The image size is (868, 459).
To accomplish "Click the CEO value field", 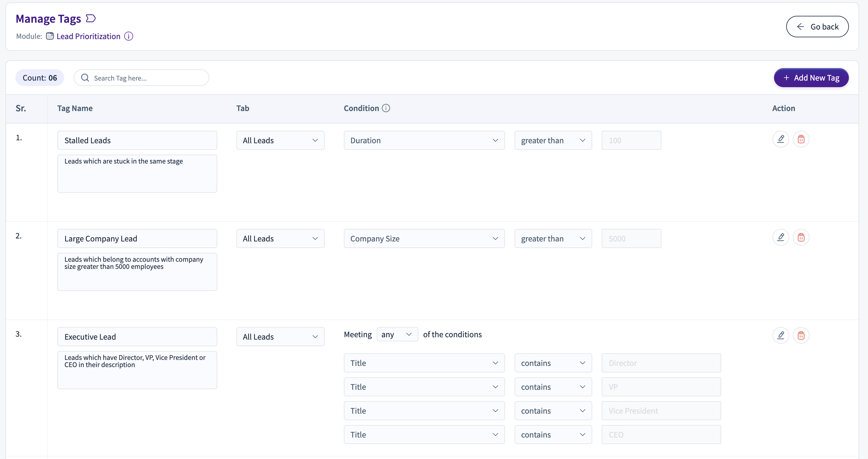I will coord(661,435).
